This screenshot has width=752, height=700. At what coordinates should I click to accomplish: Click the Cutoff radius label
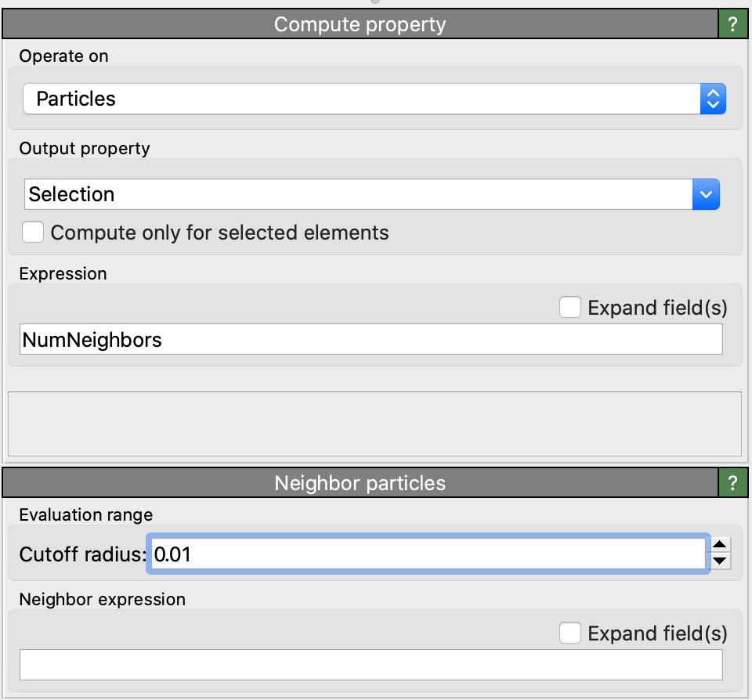(x=82, y=555)
